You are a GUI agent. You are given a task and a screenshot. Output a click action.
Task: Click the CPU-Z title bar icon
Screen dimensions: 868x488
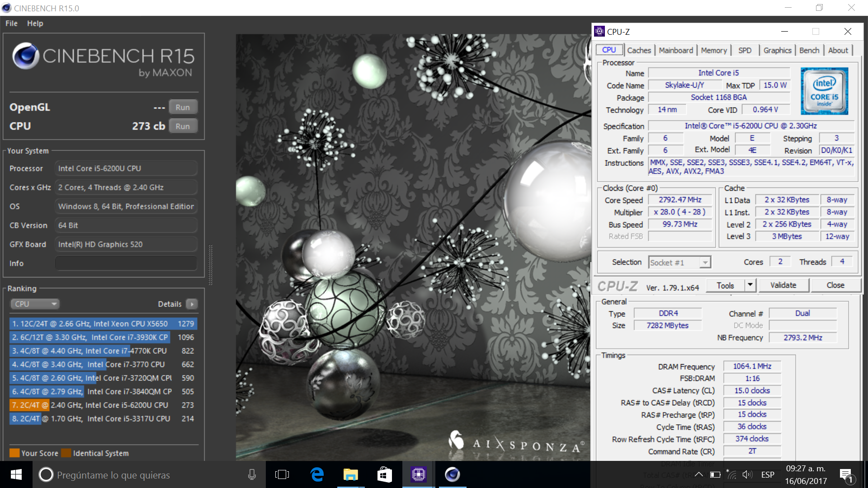pyautogui.click(x=599, y=31)
